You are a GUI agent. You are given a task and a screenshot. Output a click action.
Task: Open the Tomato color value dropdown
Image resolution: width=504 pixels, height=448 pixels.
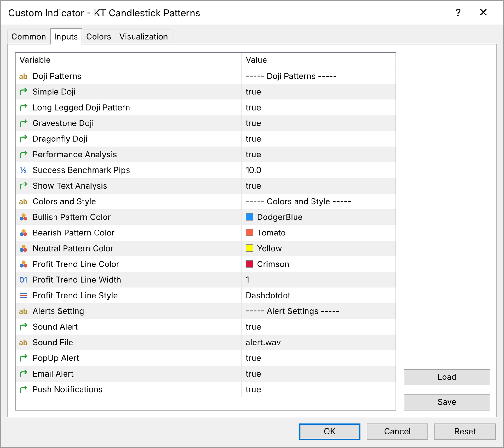click(x=318, y=233)
